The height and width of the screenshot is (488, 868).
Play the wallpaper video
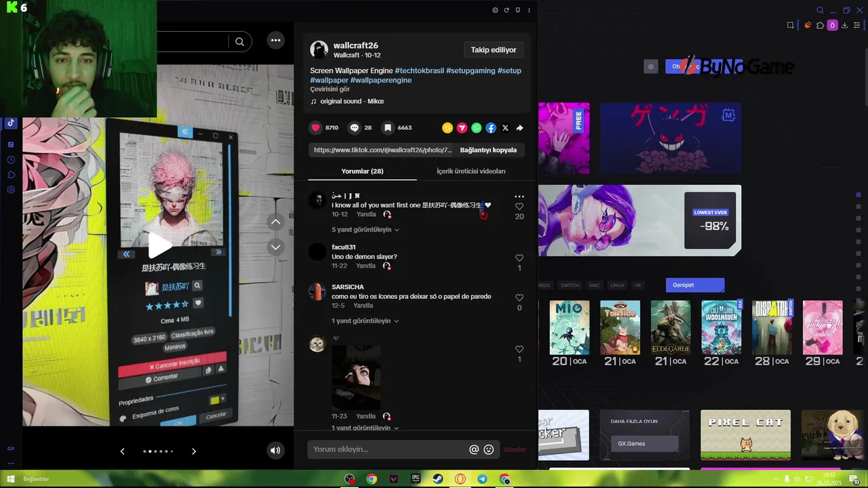159,245
